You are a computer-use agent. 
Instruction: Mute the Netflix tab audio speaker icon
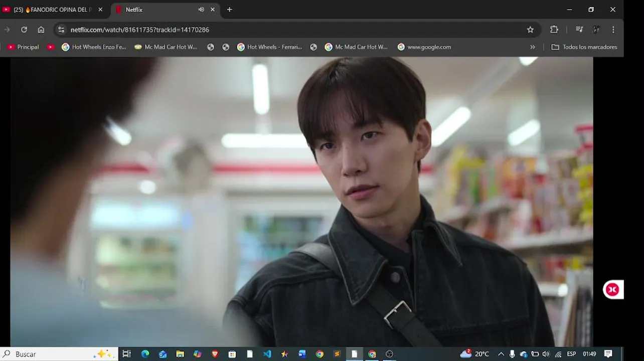(201, 10)
